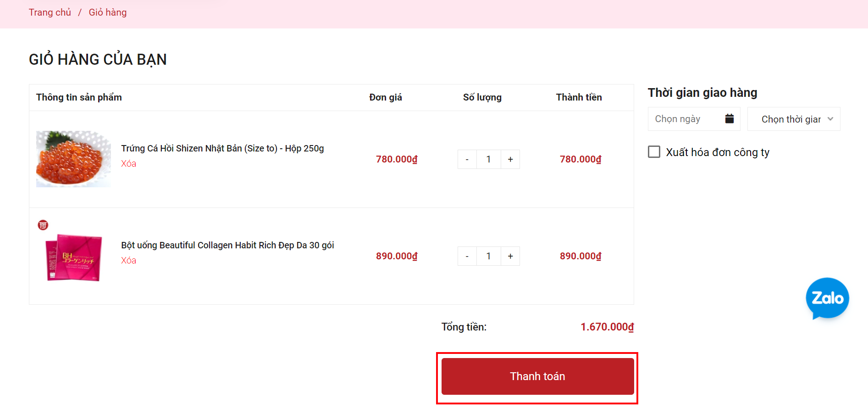This screenshot has width=868, height=409.
Task: Open the Beautiful Collagen product thumbnail
Action: click(73, 258)
